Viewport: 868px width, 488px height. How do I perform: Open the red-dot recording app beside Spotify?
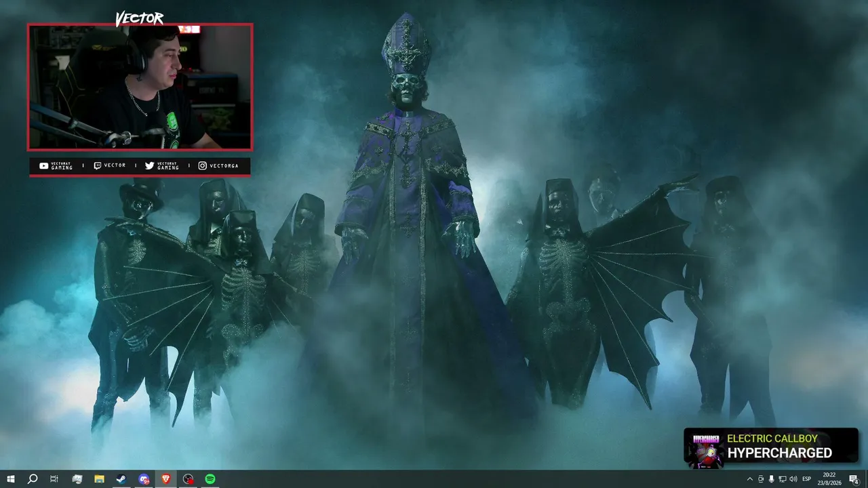189,479
